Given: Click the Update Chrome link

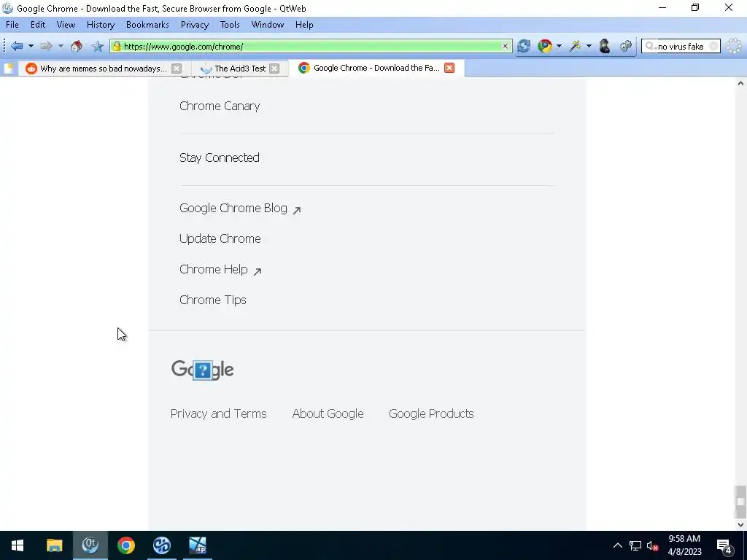Looking at the screenshot, I should pos(220,238).
